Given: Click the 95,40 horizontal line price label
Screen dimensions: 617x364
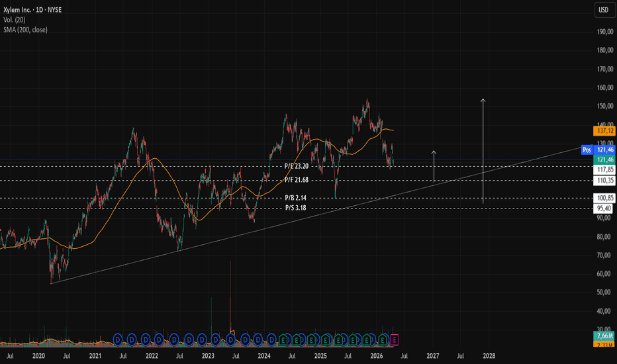Looking at the screenshot, I should coord(604,208).
